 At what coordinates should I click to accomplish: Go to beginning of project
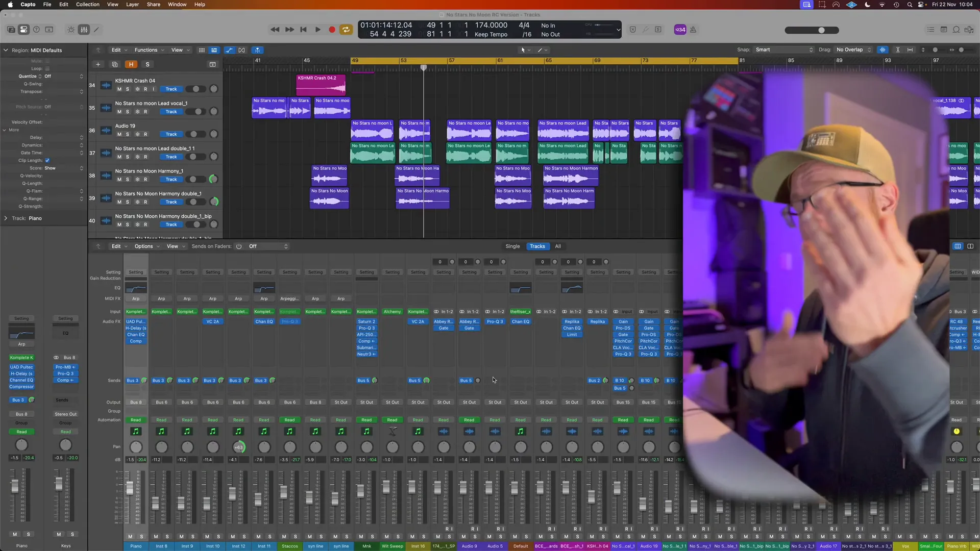click(303, 30)
